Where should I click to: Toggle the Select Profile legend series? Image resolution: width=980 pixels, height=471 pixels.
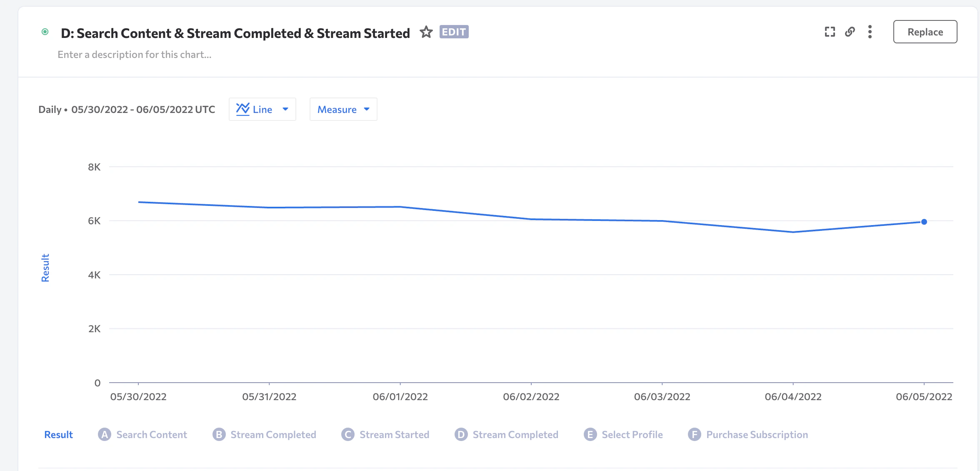[632, 435]
